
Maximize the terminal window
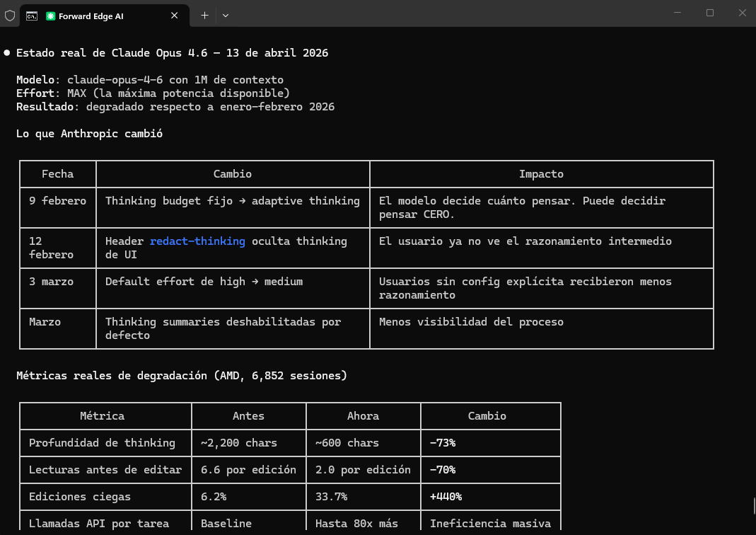pos(710,13)
